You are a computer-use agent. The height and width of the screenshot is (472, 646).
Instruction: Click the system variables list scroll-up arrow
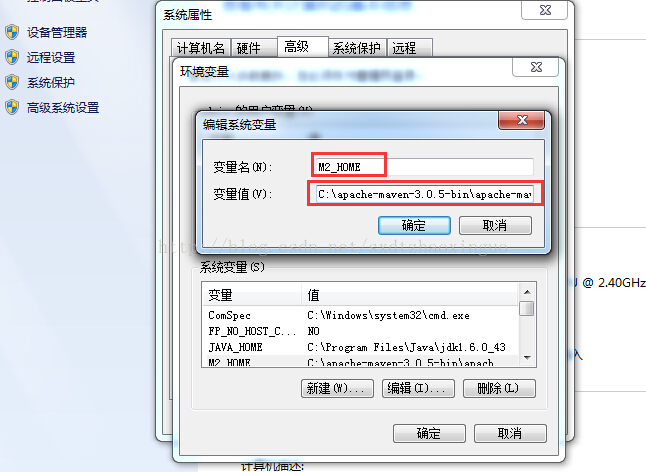(527, 292)
